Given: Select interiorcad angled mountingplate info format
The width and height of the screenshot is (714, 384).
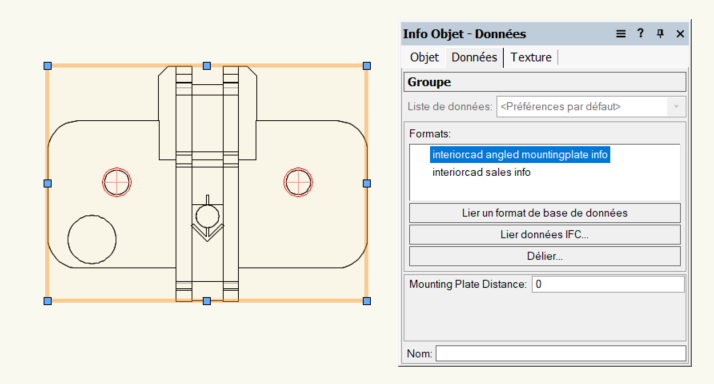Looking at the screenshot, I should click(x=520, y=155).
